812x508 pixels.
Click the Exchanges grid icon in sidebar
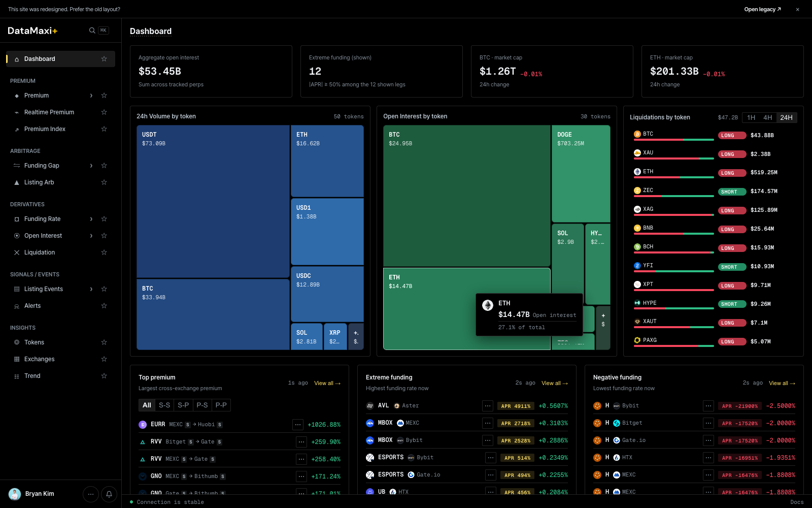pos(17,359)
